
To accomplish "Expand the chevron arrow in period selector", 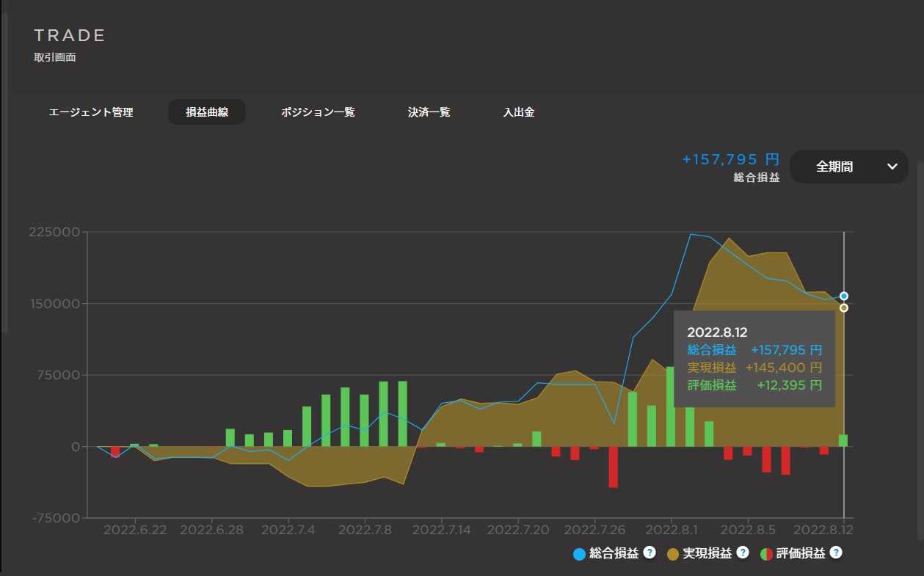I will pos(892,167).
